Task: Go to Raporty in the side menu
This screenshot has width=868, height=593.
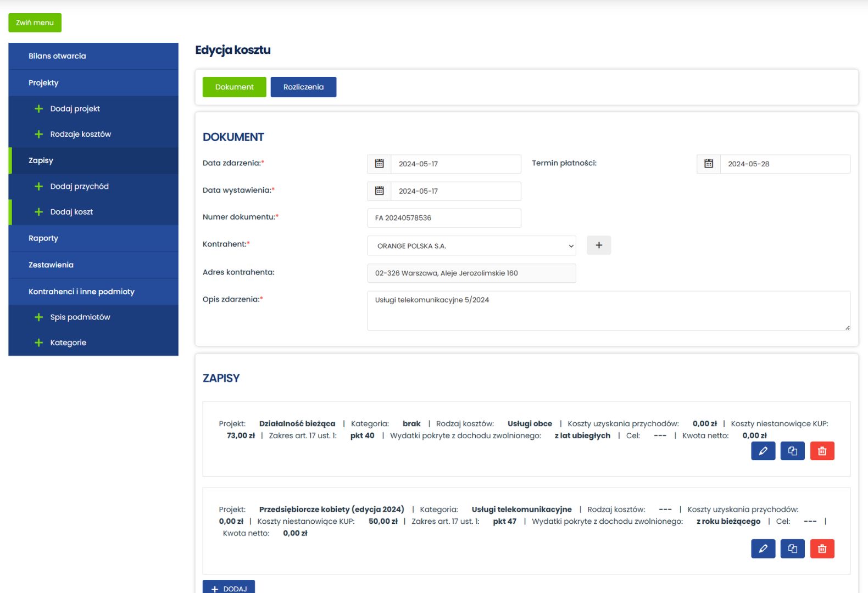Action: tap(43, 238)
